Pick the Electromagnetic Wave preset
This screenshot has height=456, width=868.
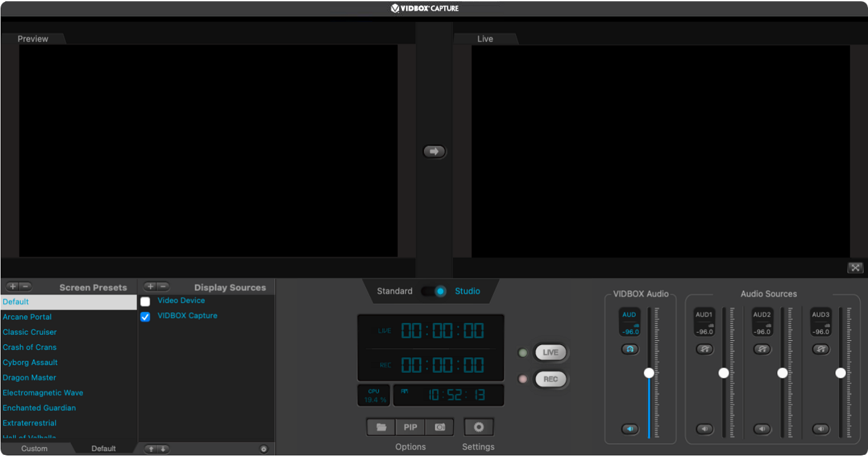tap(69, 392)
